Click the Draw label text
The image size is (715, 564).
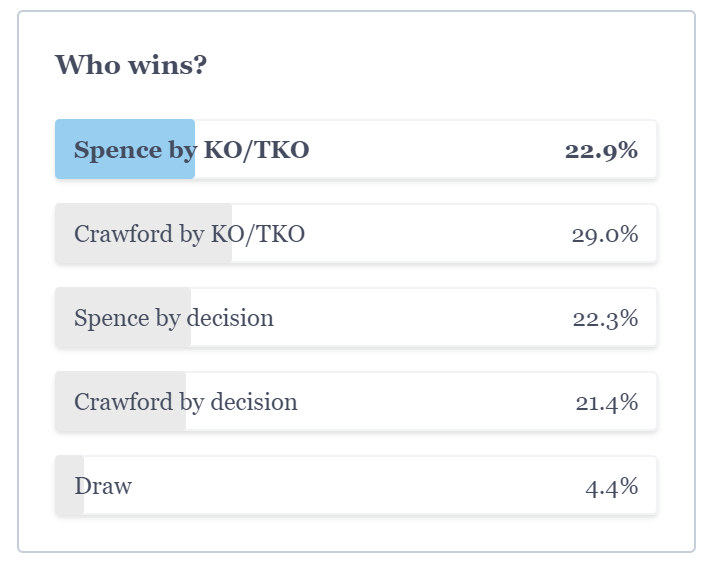pos(103,486)
